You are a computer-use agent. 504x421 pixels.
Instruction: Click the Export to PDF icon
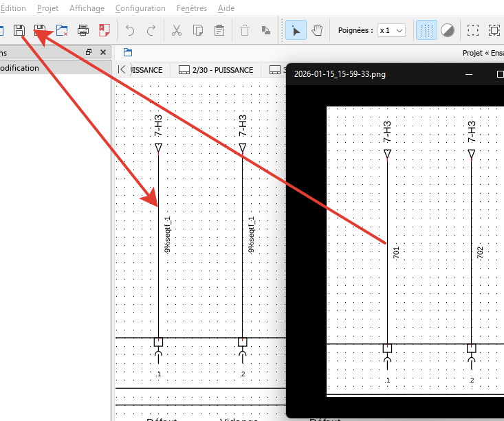tap(104, 30)
